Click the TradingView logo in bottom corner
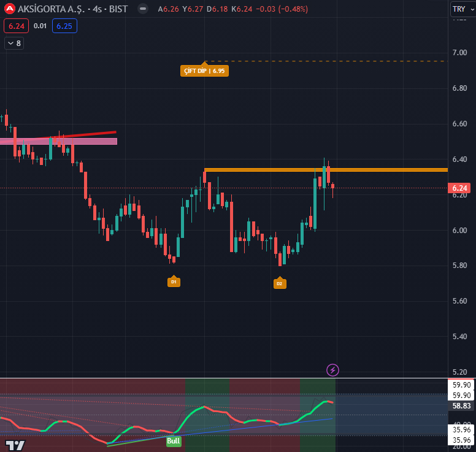The height and width of the screenshot is (452, 476). [x=15, y=445]
